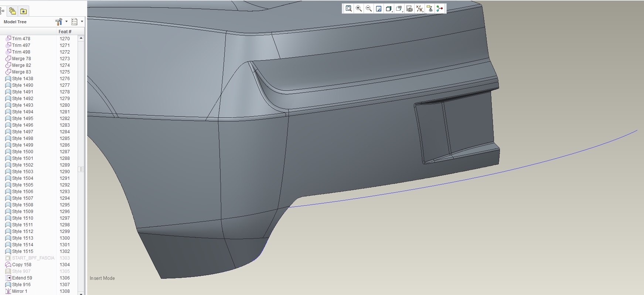Click the Style 1506 surface icon
The image size is (644, 295).
8,192
